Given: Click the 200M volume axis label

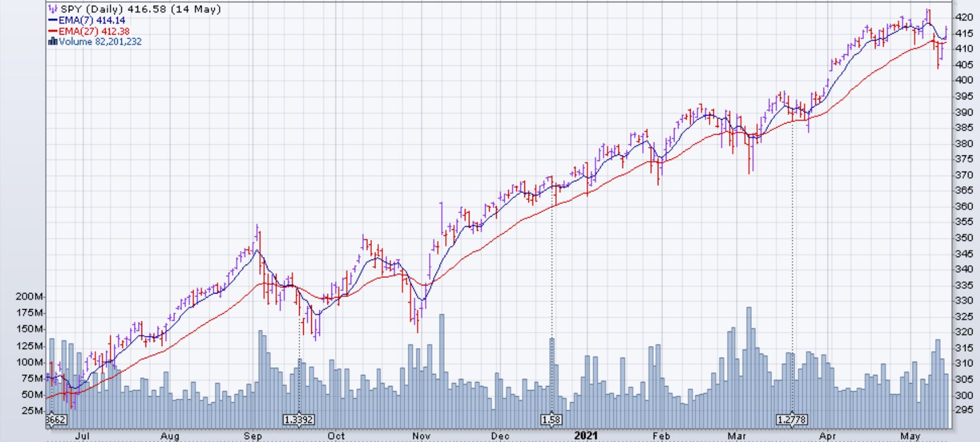Looking at the screenshot, I should click(x=30, y=296).
